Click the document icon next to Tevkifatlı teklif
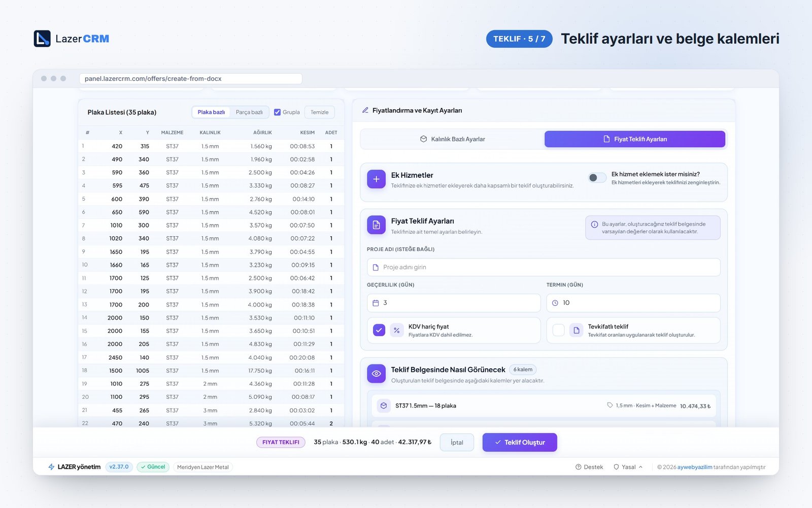 pos(576,330)
